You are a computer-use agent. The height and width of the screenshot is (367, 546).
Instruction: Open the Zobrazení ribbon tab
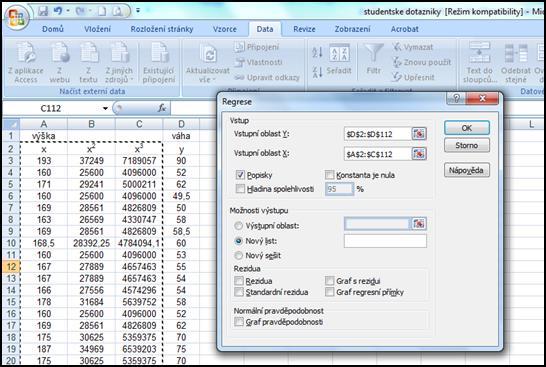pyautogui.click(x=352, y=29)
